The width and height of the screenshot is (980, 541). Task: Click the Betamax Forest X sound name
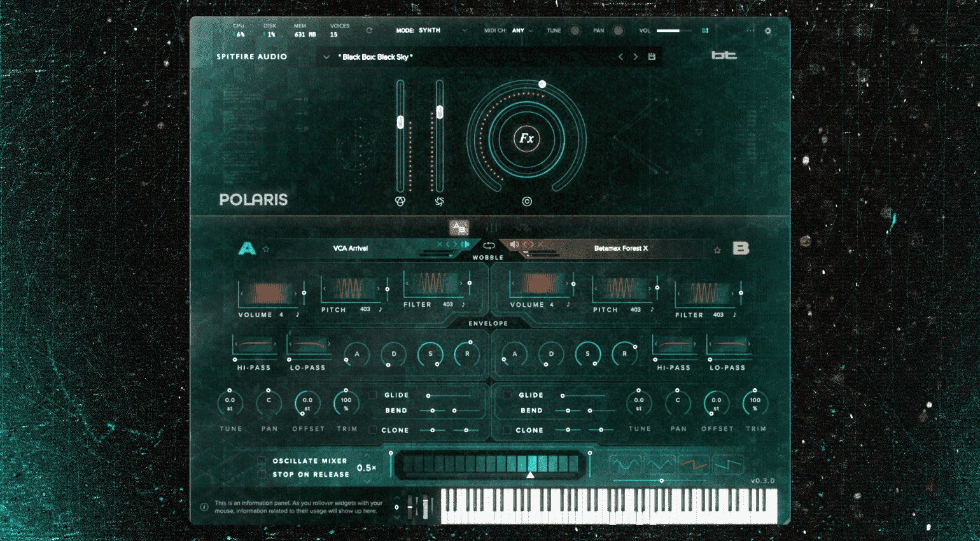[x=621, y=248]
